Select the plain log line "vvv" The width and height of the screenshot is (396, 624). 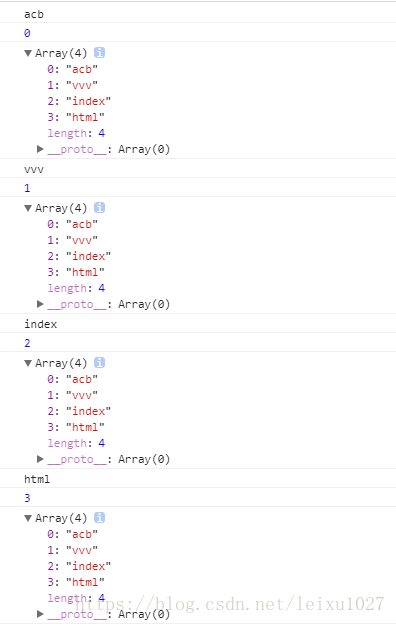click(x=34, y=170)
